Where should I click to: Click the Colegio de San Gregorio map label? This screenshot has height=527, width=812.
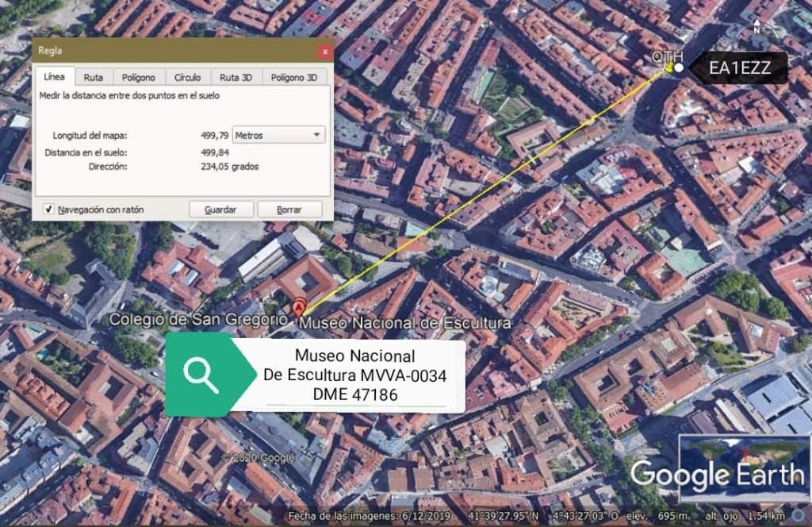pyautogui.click(x=197, y=319)
